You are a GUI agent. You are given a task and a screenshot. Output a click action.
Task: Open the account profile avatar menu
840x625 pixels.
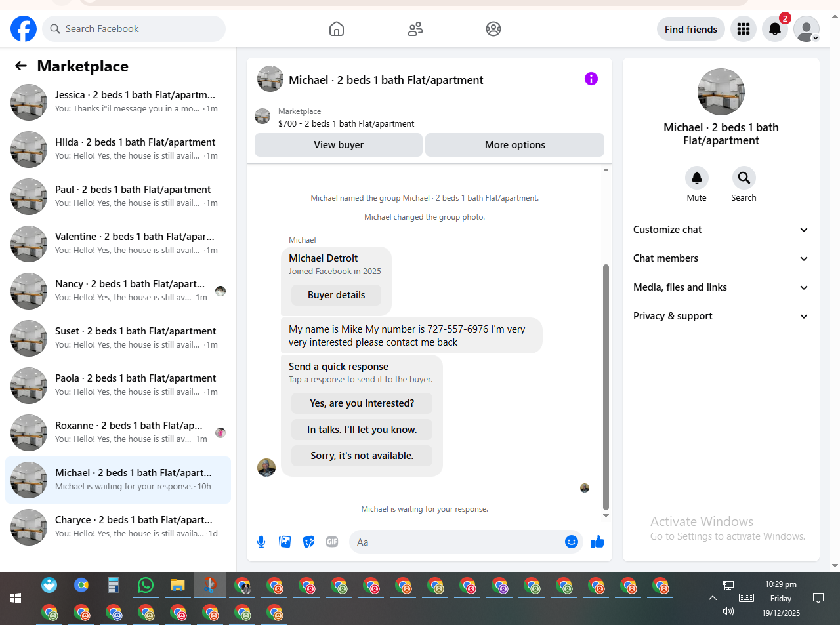807,29
